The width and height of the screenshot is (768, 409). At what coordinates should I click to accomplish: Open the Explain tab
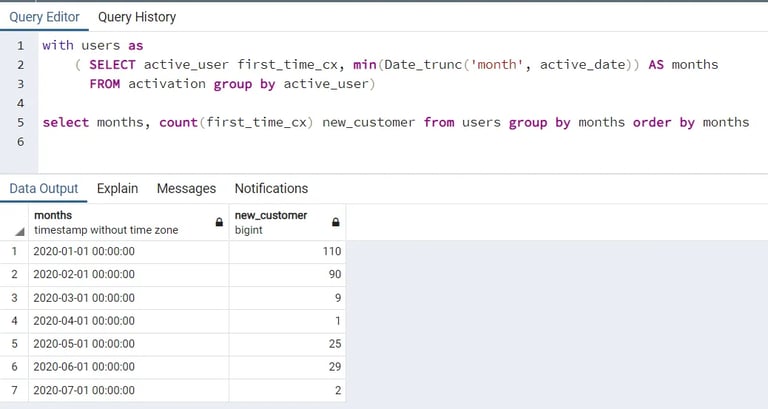(117, 189)
